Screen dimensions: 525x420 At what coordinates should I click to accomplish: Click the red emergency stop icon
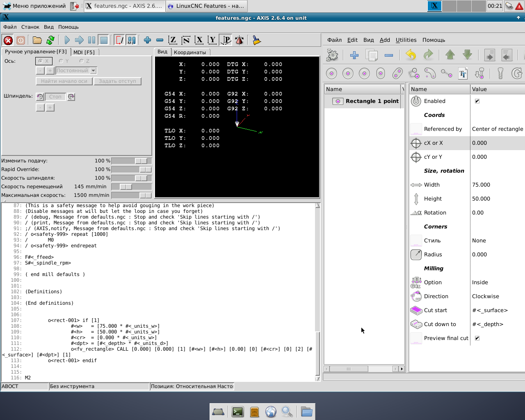click(x=8, y=40)
